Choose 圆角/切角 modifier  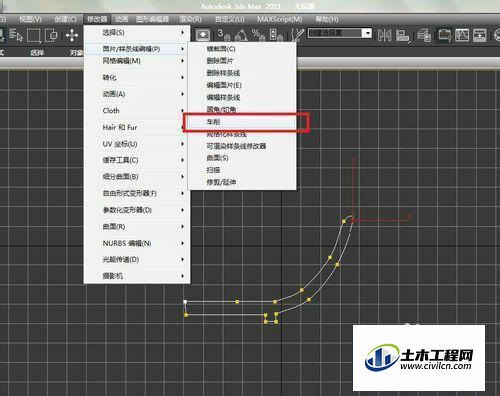(x=242, y=109)
